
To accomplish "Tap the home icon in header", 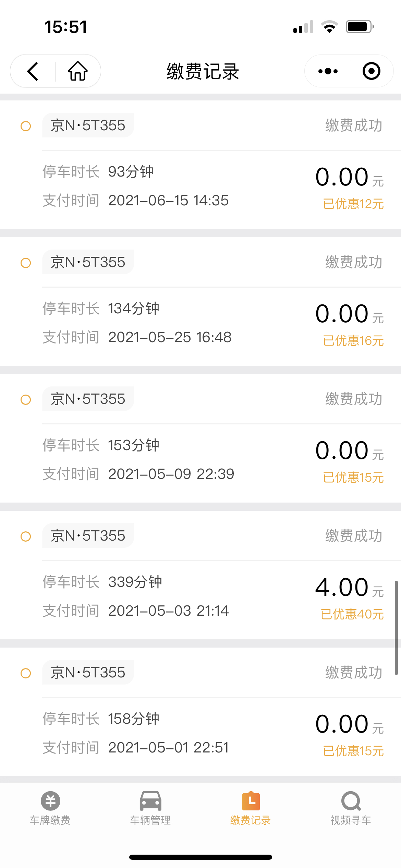I will (x=78, y=71).
